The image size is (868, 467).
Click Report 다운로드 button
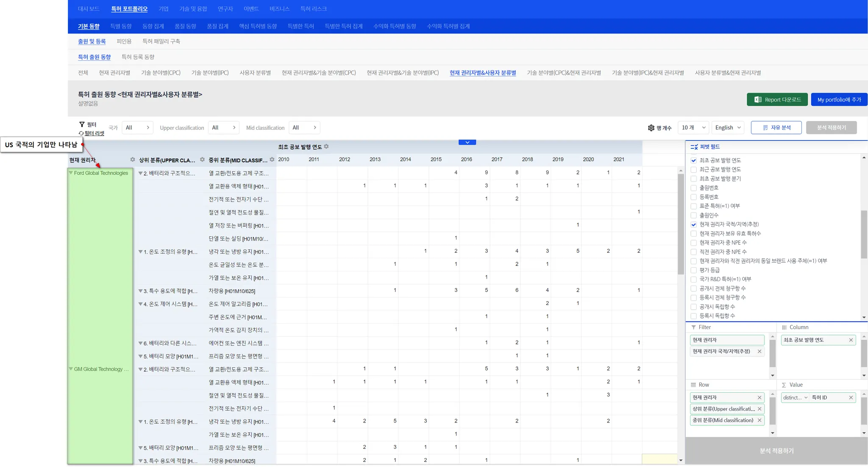tap(777, 100)
